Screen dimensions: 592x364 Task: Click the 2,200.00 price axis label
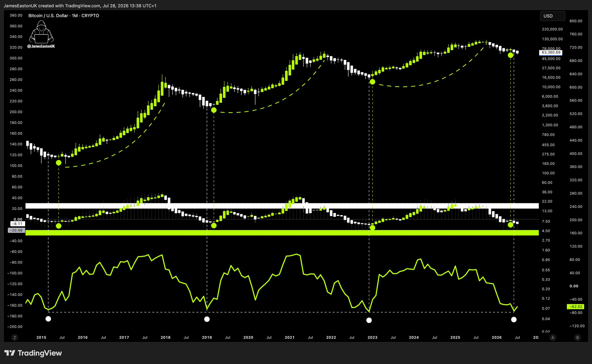tap(550, 115)
